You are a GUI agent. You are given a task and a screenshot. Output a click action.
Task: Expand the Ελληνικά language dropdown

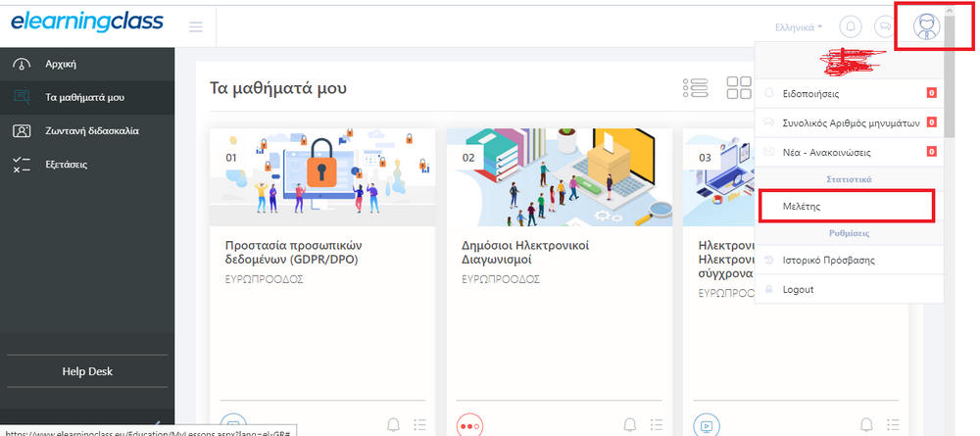pos(799,26)
